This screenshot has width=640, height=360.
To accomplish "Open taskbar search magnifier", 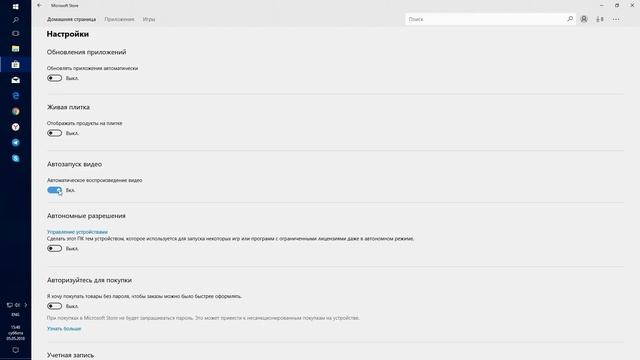I will tap(16, 20).
